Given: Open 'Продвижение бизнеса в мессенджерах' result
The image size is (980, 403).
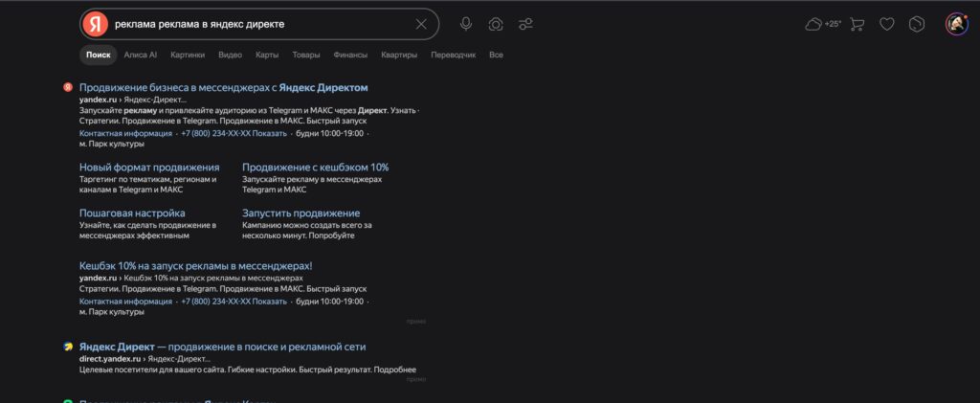Looking at the screenshot, I should pos(224,87).
